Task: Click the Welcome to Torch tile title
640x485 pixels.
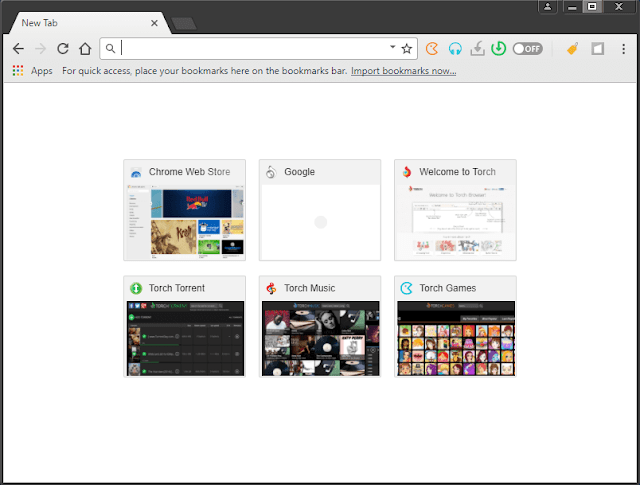Action: point(458,172)
